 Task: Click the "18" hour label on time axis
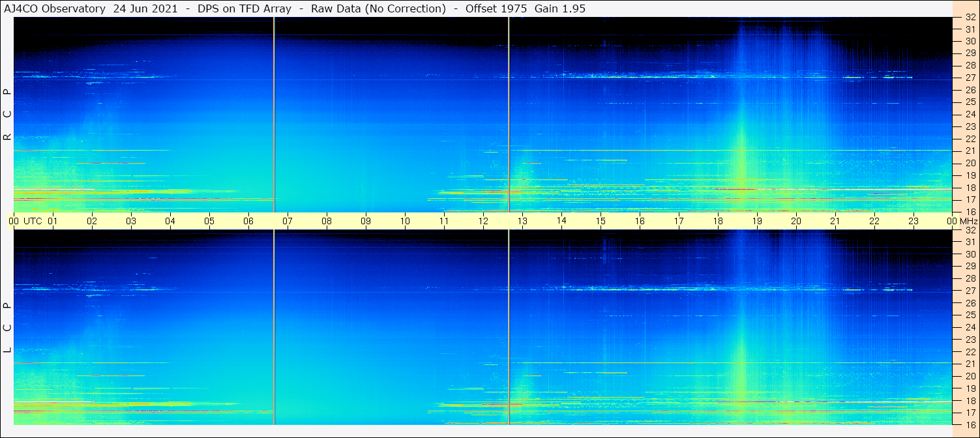pos(718,222)
